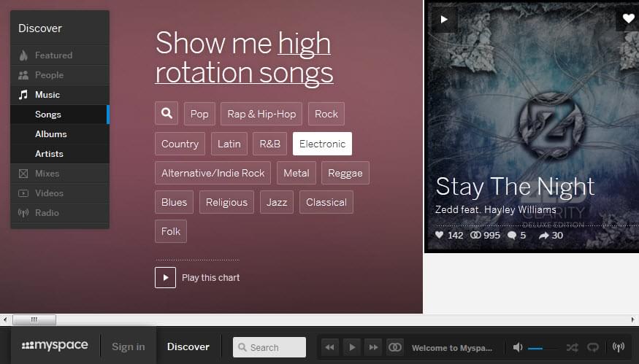Viewport: 639px width, 364px height.
Task: Toggle shuffle mode in player
Action: pyautogui.click(x=572, y=347)
